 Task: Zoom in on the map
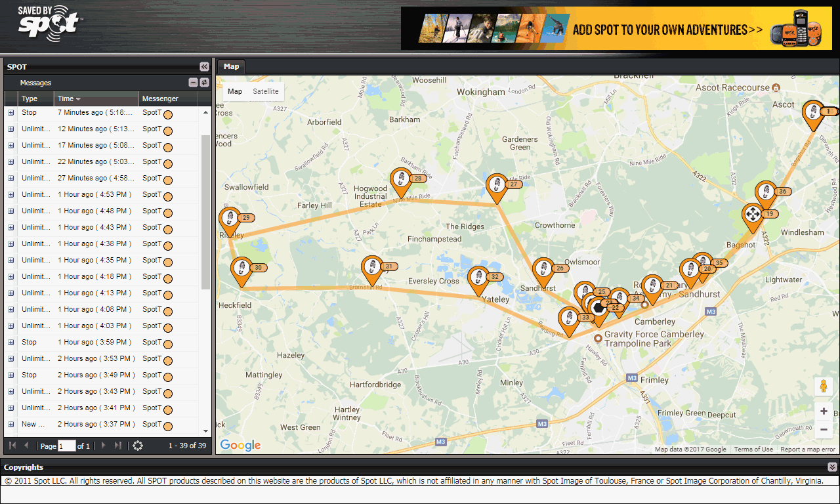click(823, 411)
